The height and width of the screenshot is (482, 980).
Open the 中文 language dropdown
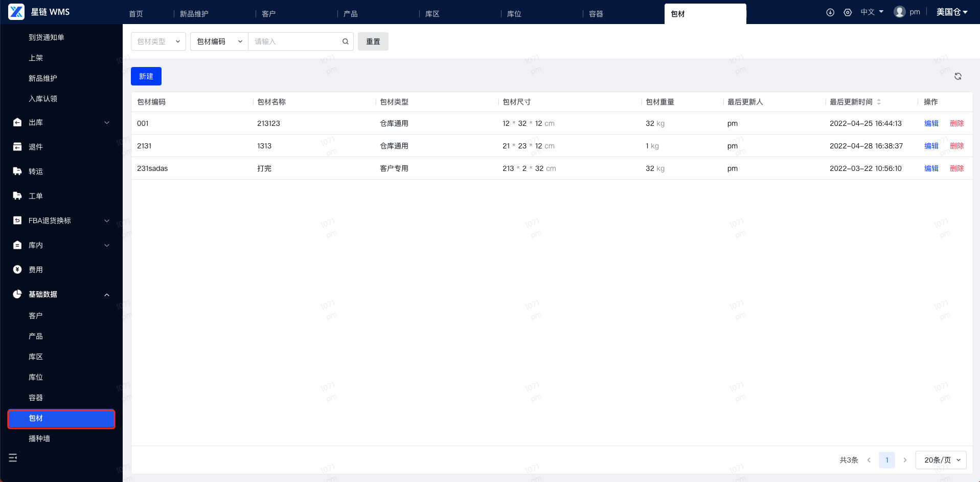coord(872,12)
